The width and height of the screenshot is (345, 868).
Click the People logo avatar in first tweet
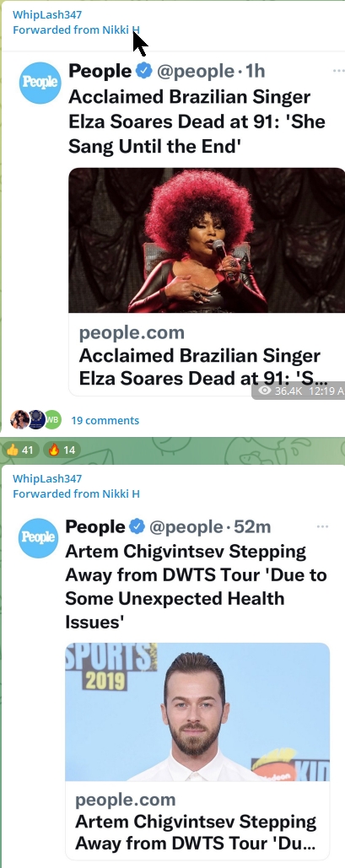point(40,83)
